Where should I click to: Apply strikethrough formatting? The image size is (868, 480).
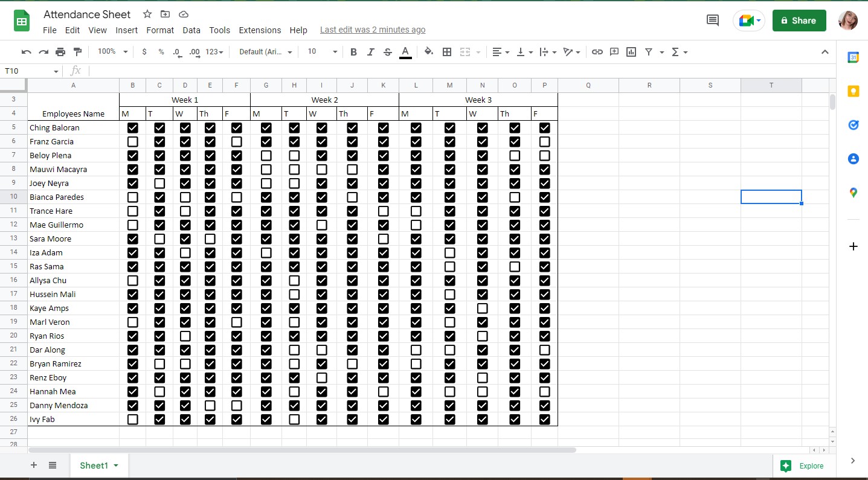tap(388, 52)
